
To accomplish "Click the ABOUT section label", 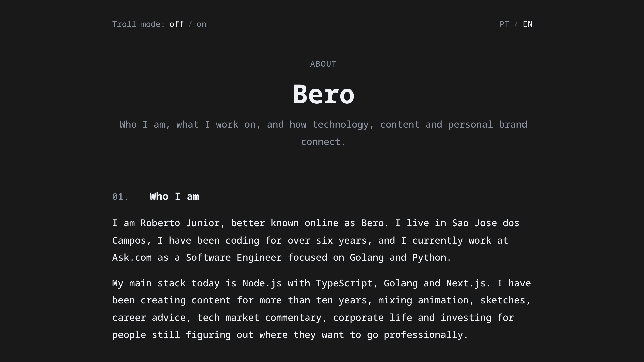I will point(323,64).
